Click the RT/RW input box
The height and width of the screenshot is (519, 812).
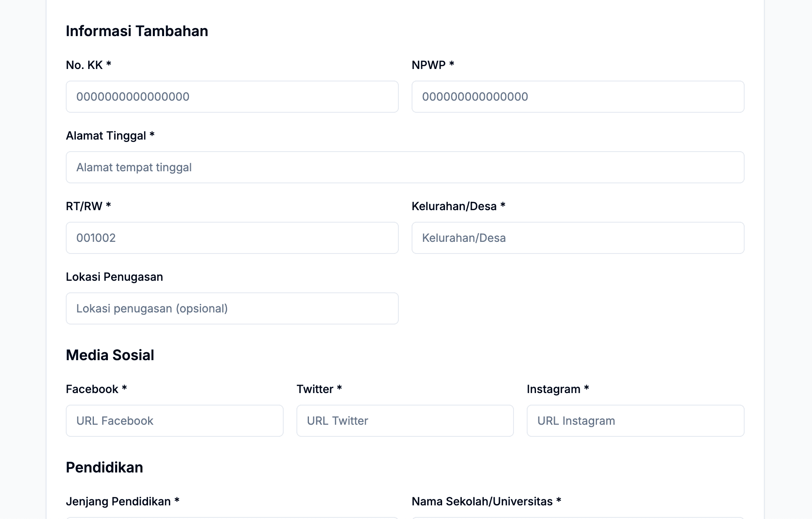[232, 238]
